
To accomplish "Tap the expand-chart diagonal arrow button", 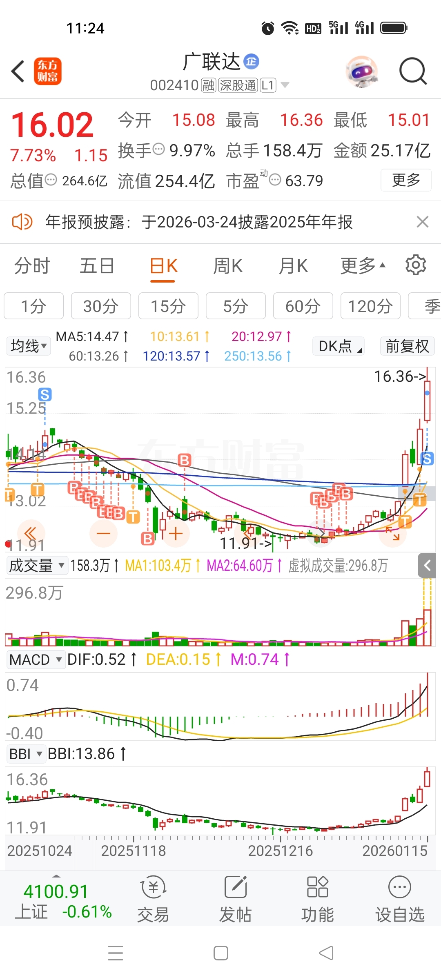I will tap(393, 533).
